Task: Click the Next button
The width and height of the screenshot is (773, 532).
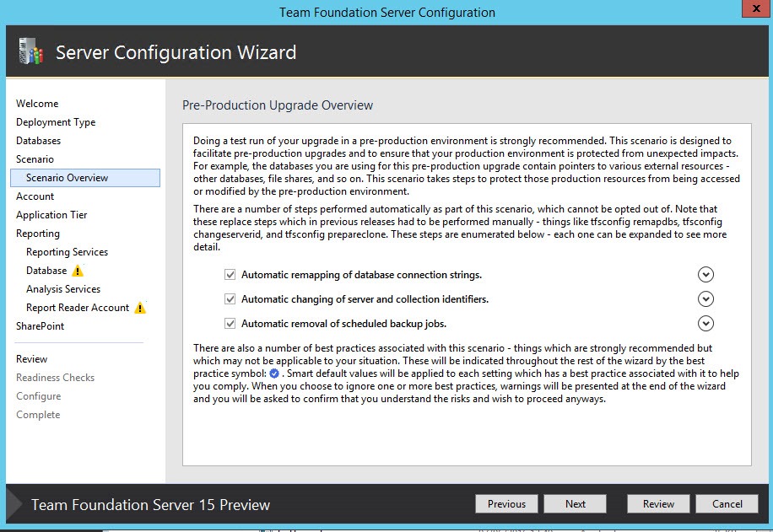Action: (576, 504)
